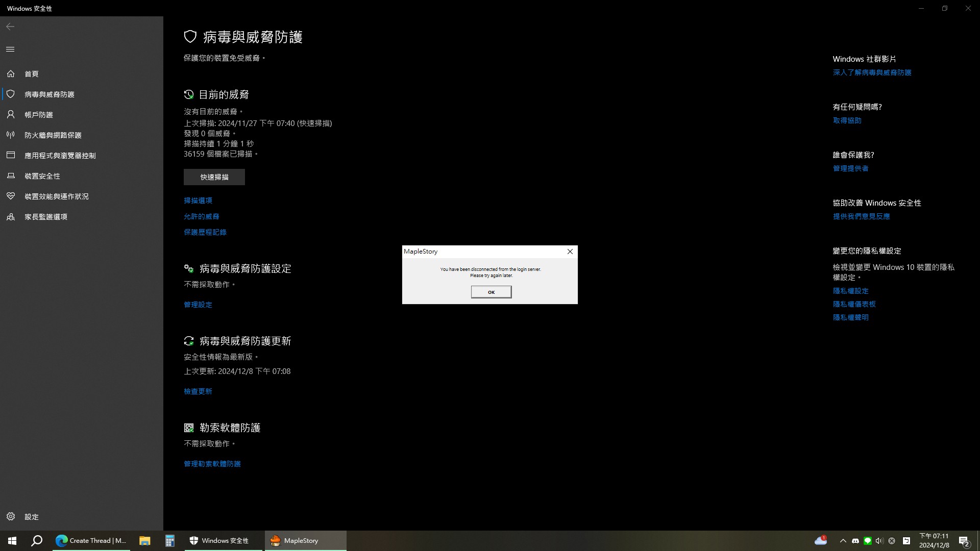Toggle the hamburger navigation menu

10,49
